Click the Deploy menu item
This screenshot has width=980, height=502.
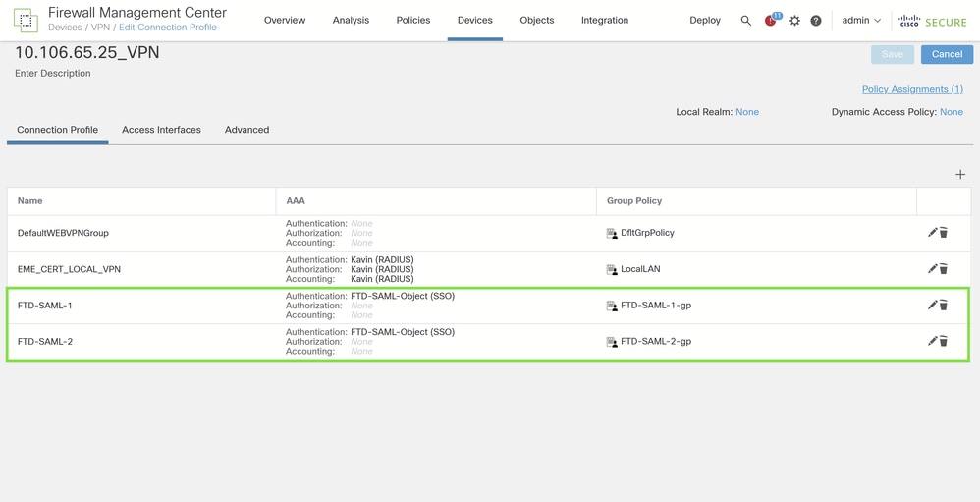pyautogui.click(x=705, y=20)
